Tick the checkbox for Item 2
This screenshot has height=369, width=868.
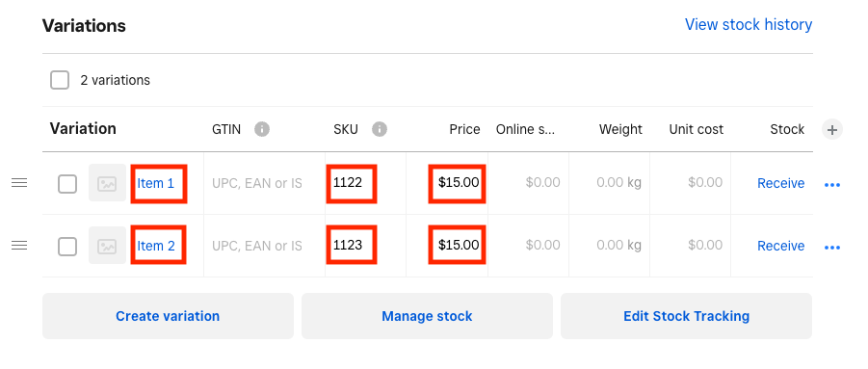67,247
